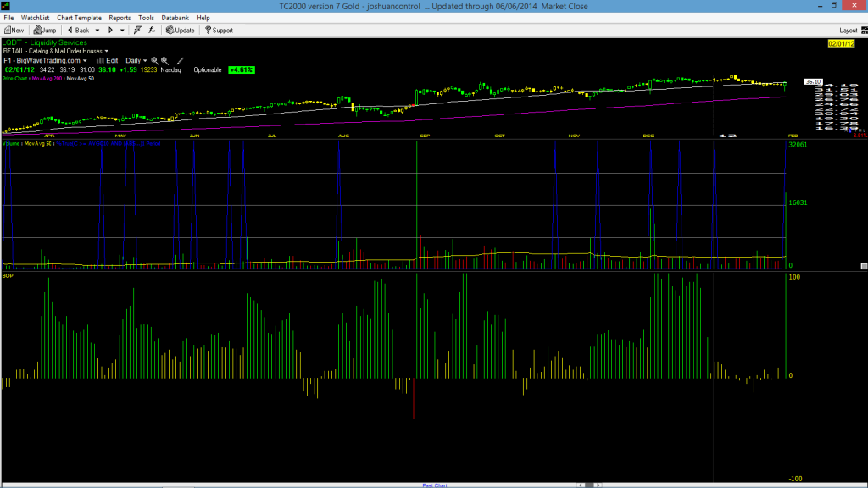This screenshot has width=868, height=488.
Task: Click the 02/01/12 date value
Action: coord(19,69)
